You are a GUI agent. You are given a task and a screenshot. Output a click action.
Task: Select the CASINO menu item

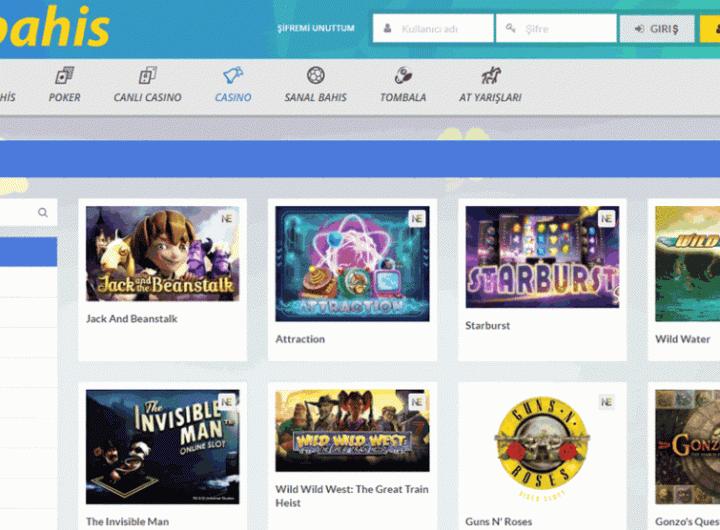(x=233, y=97)
